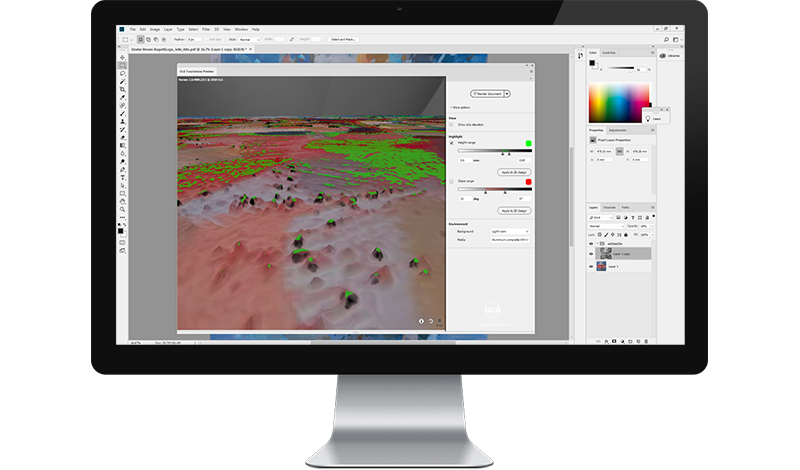The height and width of the screenshot is (470, 800).
Task: Open the Window menu
Action: click(241, 29)
